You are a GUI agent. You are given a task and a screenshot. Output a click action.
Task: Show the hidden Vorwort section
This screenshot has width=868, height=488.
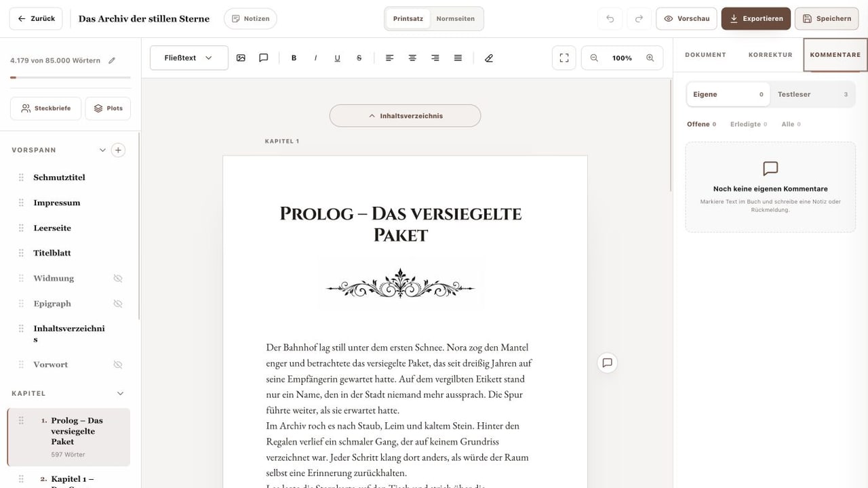pyautogui.click(x=117, y=365)
